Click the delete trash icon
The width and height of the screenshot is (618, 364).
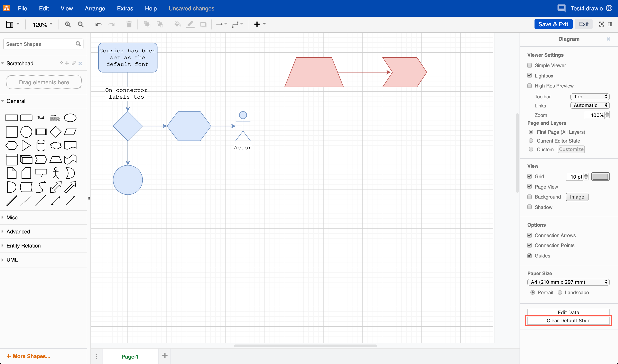(x=129, y=24)
